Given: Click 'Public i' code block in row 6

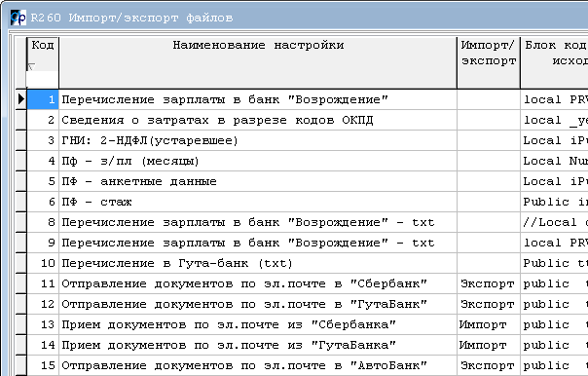Looking at the screenshot, I should pyautogui.click(x=555, y=202).
